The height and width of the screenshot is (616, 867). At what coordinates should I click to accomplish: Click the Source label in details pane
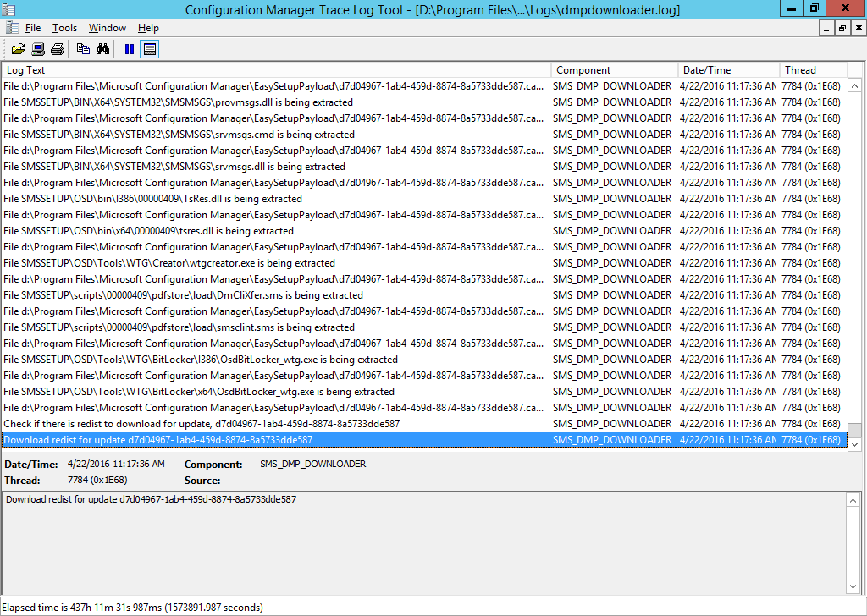pyautogui.click(x=202, y=481)
